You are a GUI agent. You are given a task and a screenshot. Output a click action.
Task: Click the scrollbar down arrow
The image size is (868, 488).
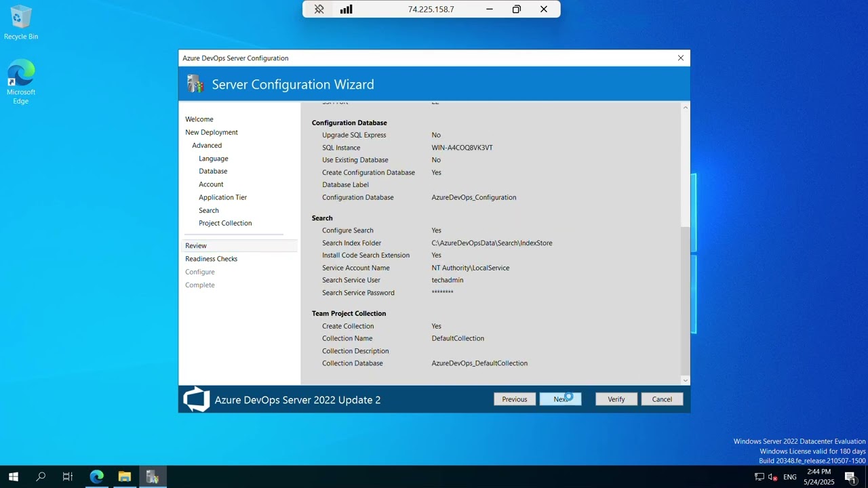pyautogui.click(x=685, y=380)
